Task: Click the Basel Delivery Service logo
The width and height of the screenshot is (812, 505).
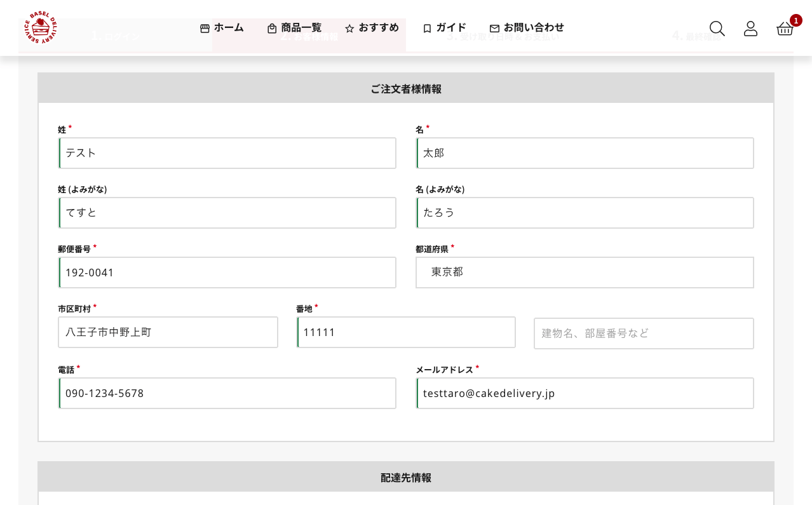Action: point(41,27)
